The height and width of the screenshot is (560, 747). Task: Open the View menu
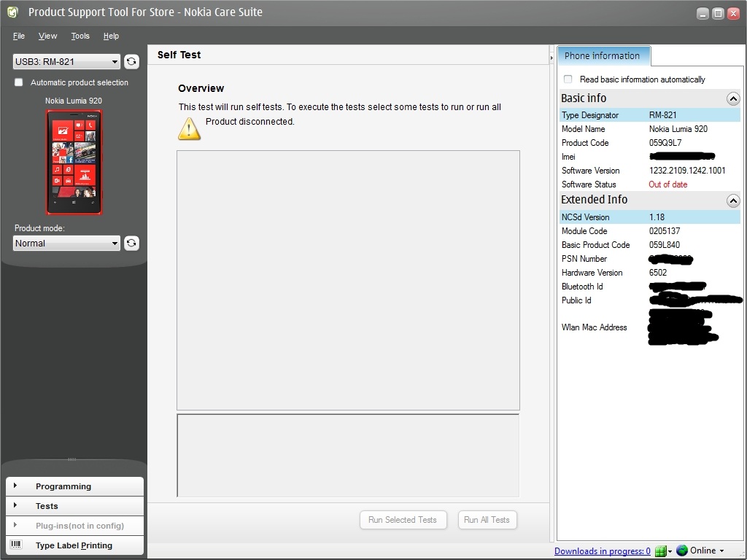47,36
